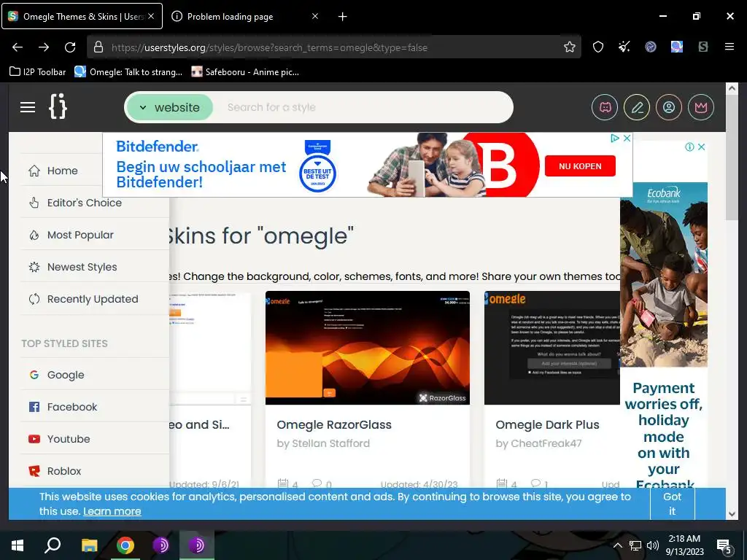Open the browser application menu

click(x=729, y=47)
